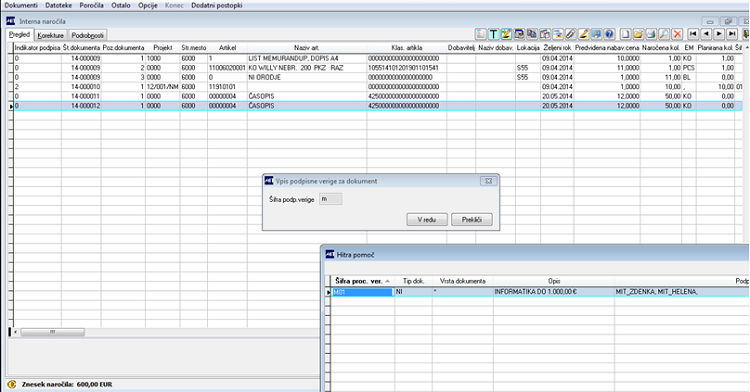
Task: Open the blue help question-mark icon
Action: 609,34
